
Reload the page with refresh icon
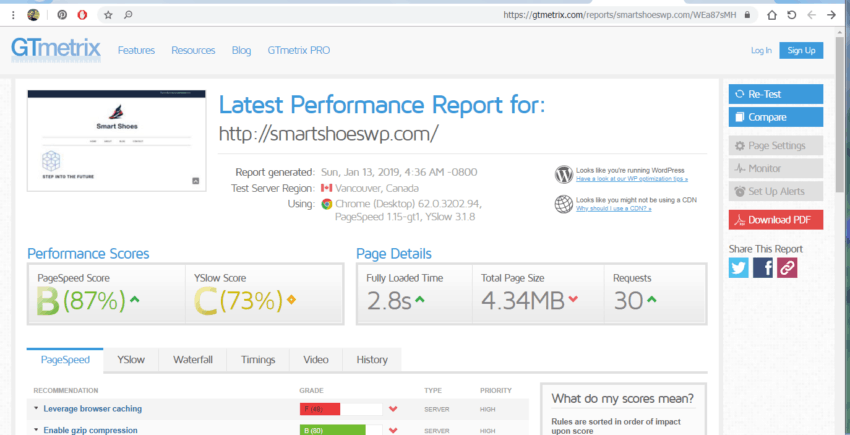point(791,15)
